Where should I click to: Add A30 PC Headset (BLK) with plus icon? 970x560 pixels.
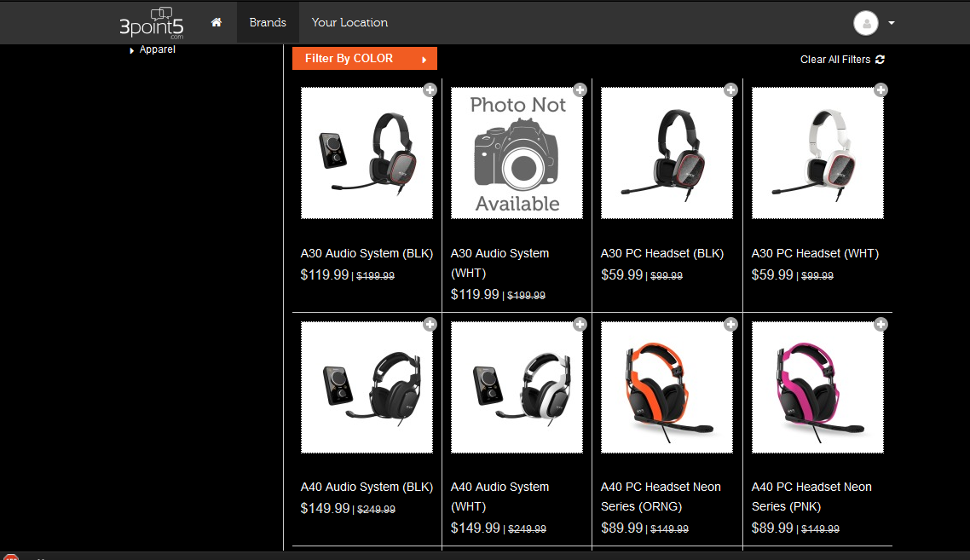730,90
